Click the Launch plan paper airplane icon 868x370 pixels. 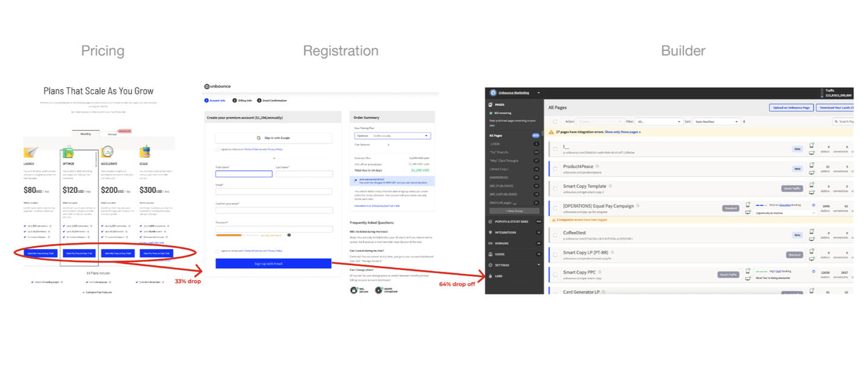coord(31,152)
